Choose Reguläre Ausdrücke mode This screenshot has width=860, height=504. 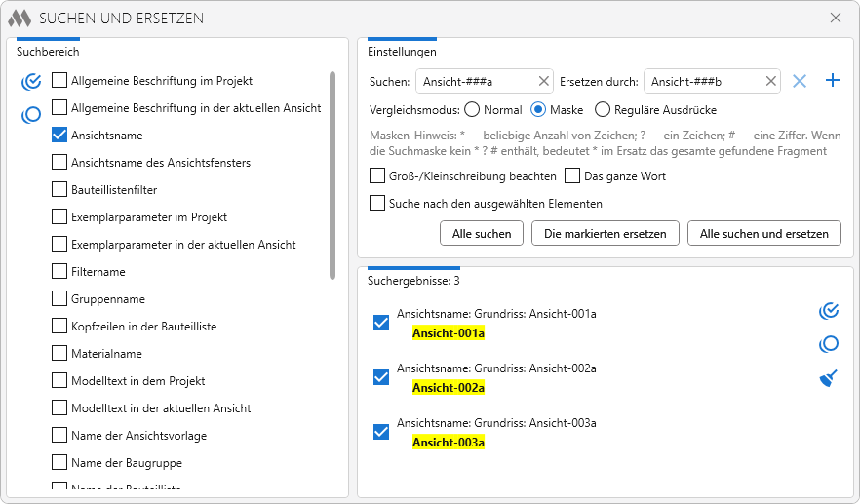click(603, 110)
